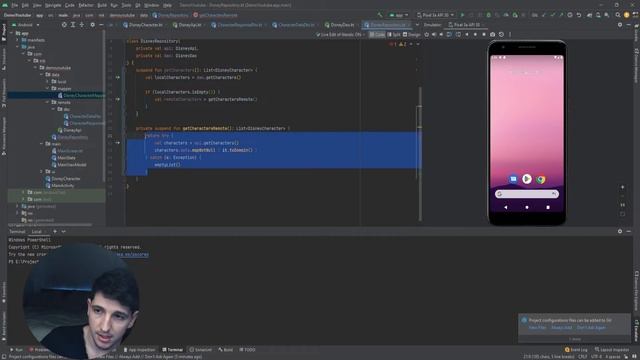Open app run configuration dropdown
This screenshot has width=640, height=360.
click(399, 15)
